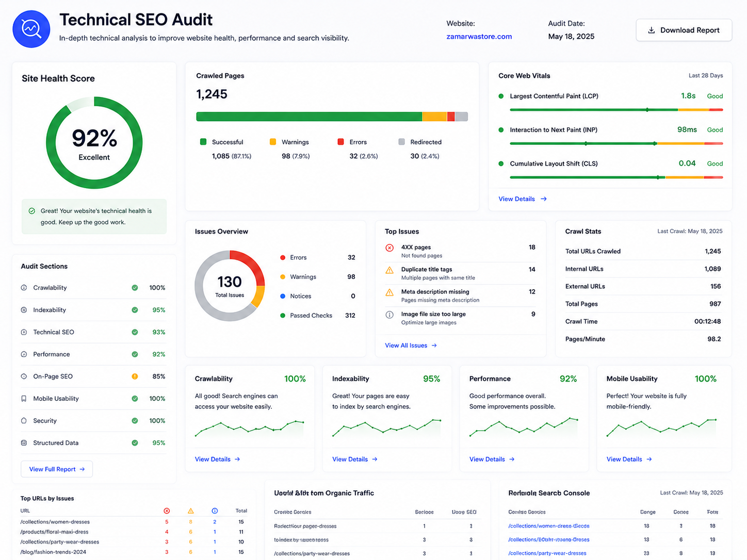
Task: Click the download icon in Download Report button
Action: tap(652, 30)
